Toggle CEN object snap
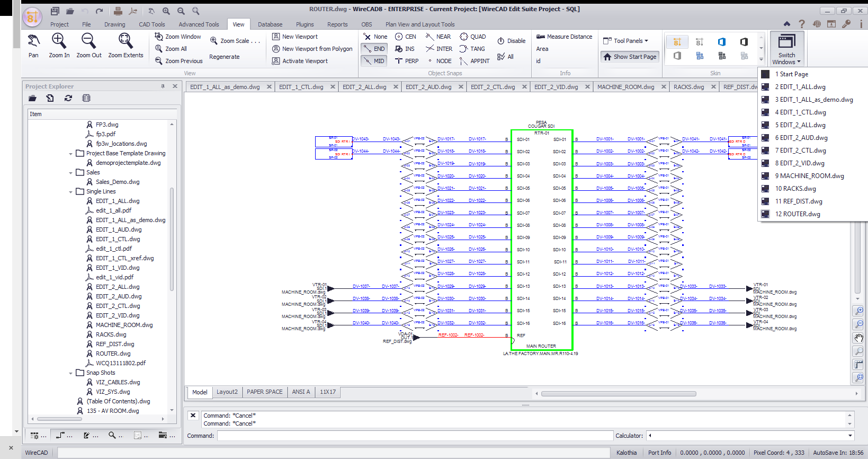The width and height of the screenshot is (868, 459). tap(405, 37)
